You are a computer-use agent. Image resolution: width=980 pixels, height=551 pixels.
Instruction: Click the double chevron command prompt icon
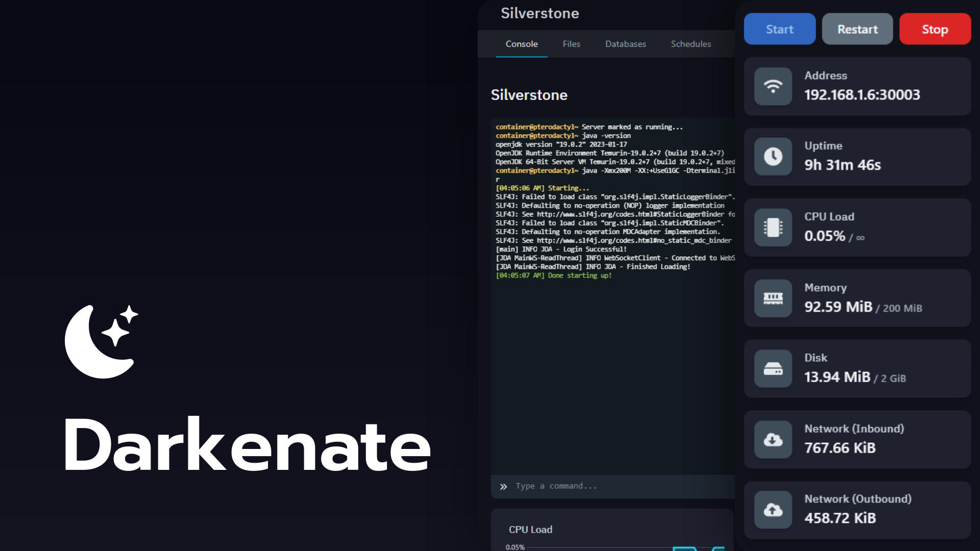click(503, 487)
